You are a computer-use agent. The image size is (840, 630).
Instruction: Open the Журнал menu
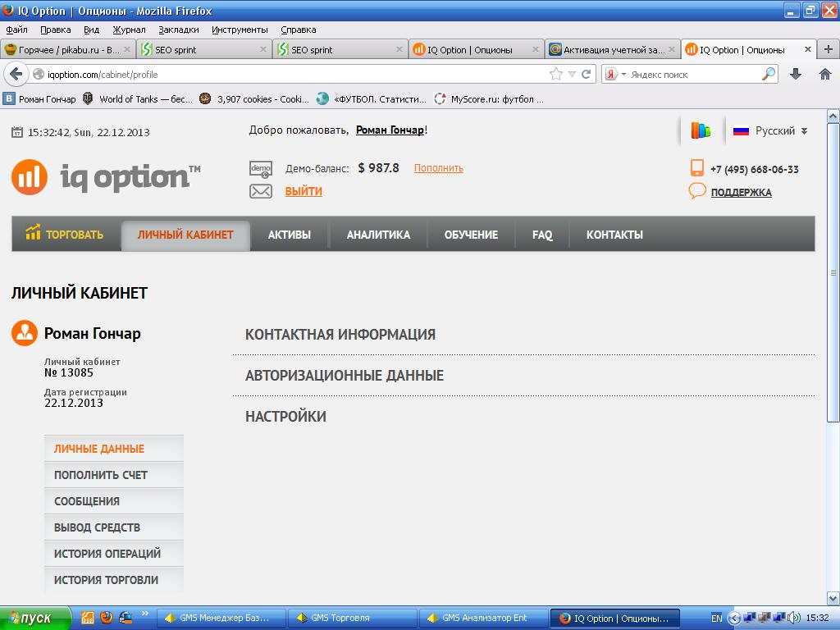tap(129, 30)
